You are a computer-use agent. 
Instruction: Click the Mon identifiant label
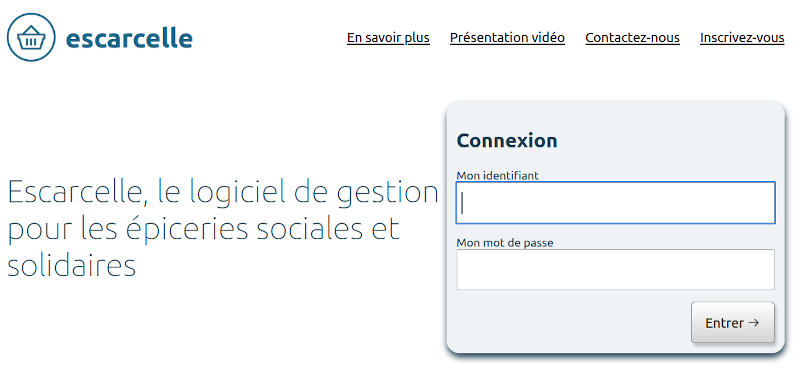pos(497,176)
